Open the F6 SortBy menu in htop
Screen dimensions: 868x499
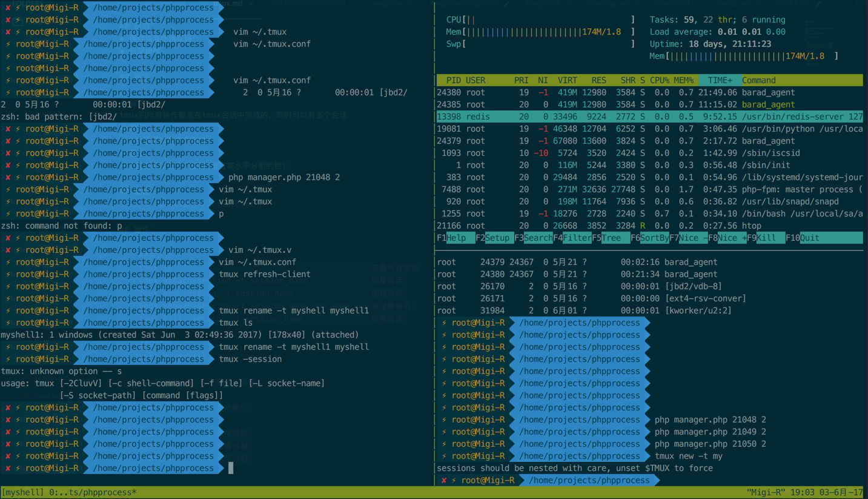click(650, 238)
